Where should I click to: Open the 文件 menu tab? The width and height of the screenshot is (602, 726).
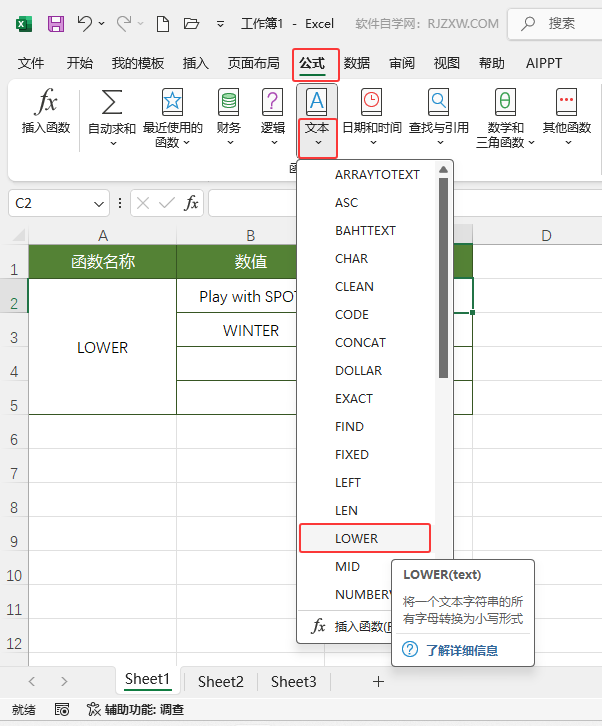(x=31, y=63)
